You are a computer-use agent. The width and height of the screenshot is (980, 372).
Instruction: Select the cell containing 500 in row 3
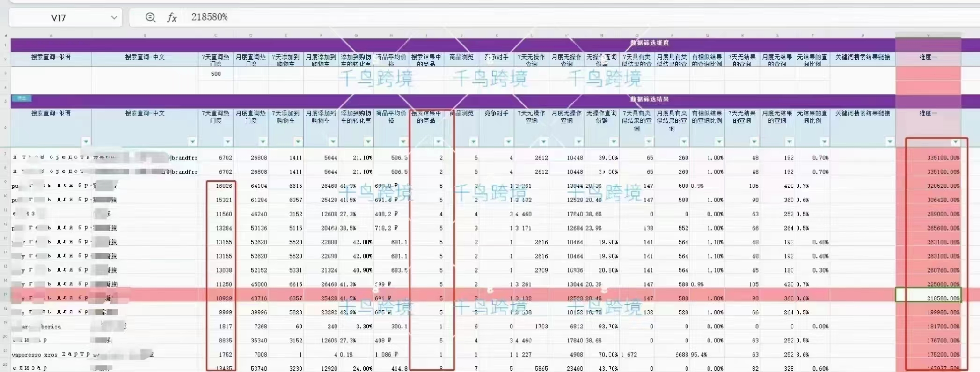coord(216,74)
